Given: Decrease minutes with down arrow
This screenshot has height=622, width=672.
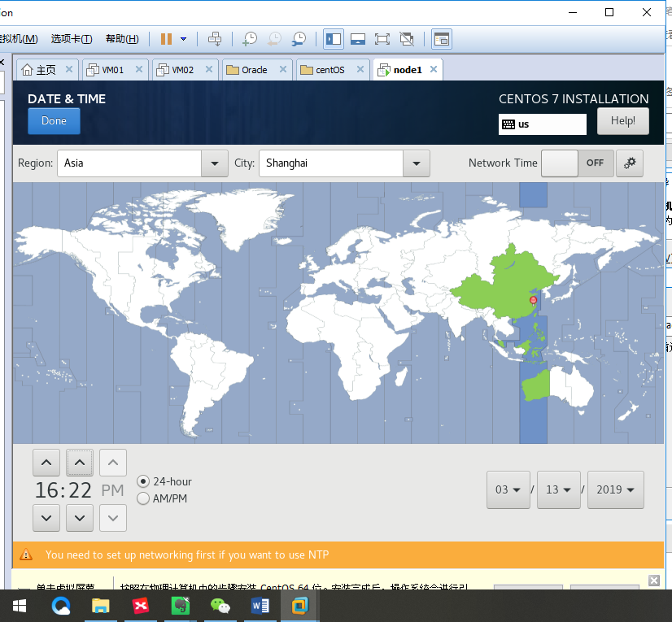Looking at the screenshot, I should [80, 518].
